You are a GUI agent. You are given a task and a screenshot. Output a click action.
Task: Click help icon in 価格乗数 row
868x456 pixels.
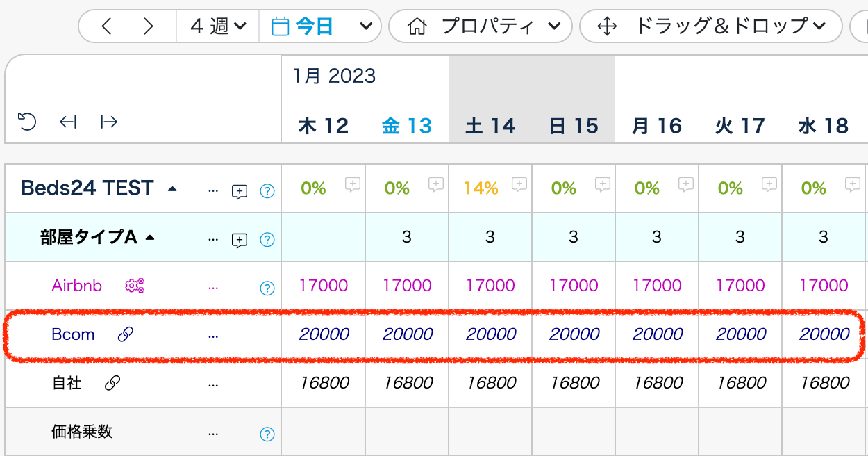tap(267, 434)
